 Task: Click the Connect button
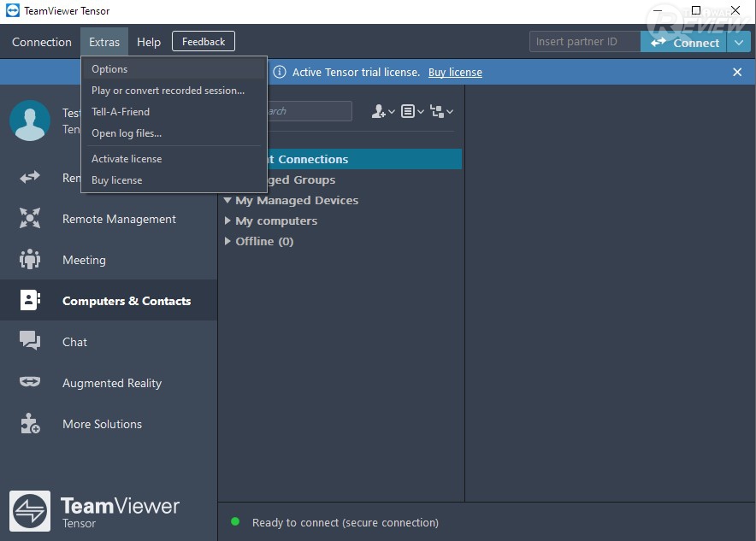[x=683, y=43]
